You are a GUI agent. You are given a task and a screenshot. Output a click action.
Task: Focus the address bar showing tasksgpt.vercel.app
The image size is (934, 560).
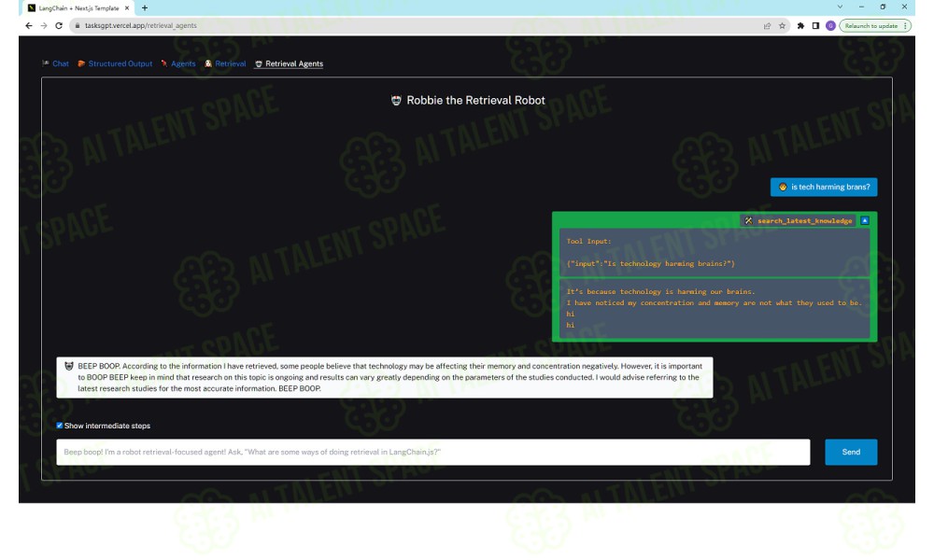(417, 25)
